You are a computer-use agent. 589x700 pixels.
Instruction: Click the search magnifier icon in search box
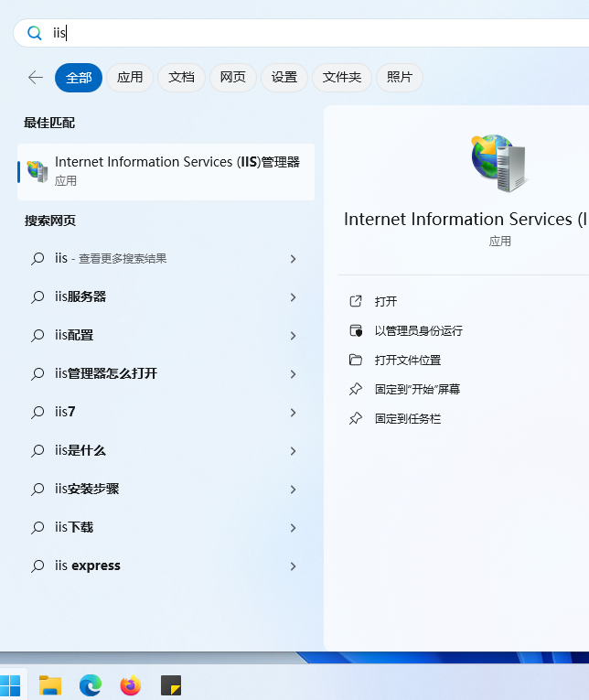(x=35, y=33)
